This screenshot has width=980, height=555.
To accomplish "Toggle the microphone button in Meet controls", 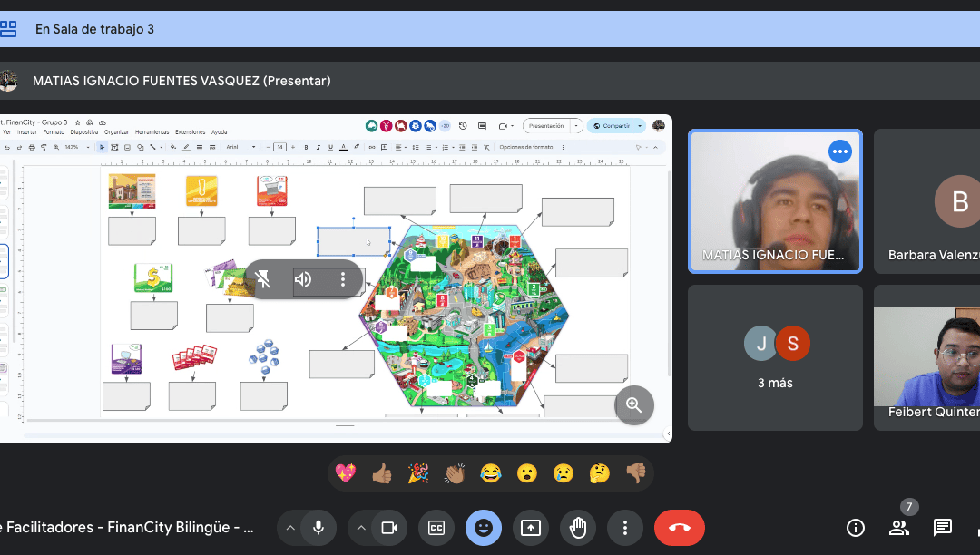I will point(318,528).
